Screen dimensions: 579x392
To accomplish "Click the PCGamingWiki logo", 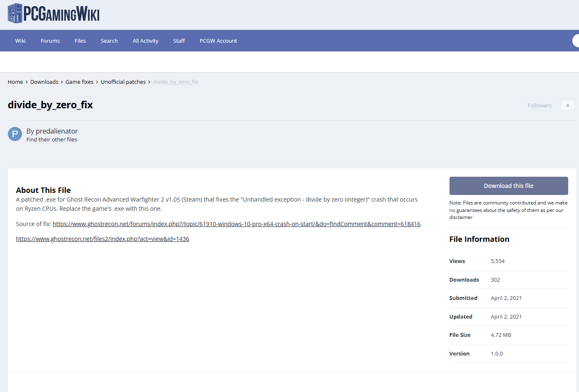I will pos(54,13).
